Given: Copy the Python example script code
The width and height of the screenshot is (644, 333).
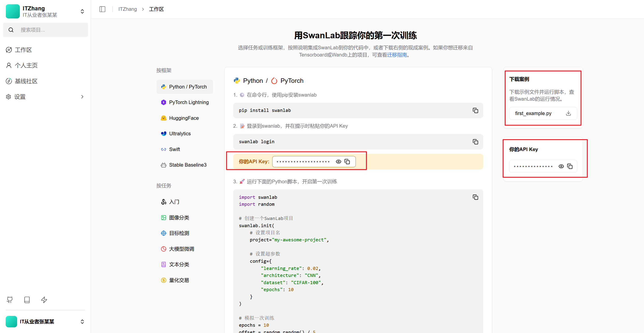Looking at the screenshot, I should 475,197.
